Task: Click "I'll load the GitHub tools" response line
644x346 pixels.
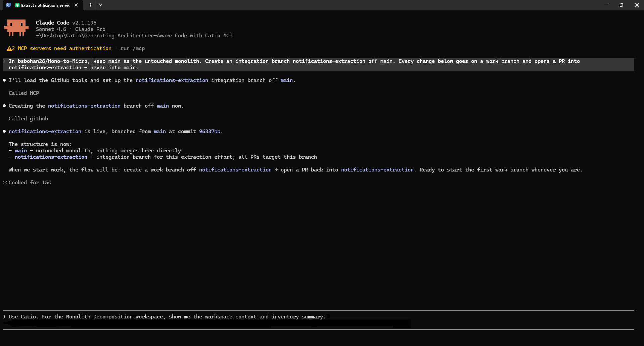Action: pos(152,80)
